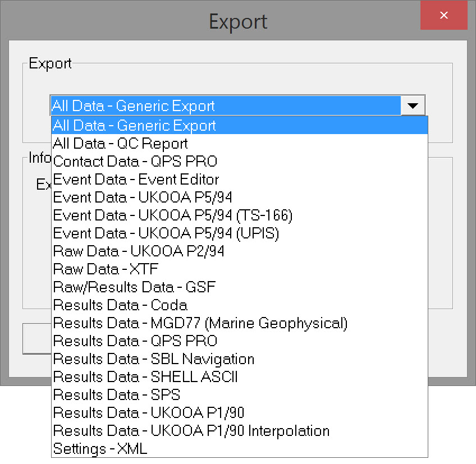476x464 pixels.
Task: Click the export type dropdown arrow
Action: pyautogui.click(x=413, y=105)
